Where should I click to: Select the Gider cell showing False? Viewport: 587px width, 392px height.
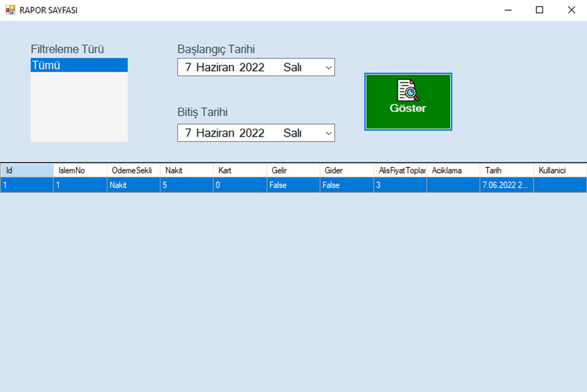point(346,185)
